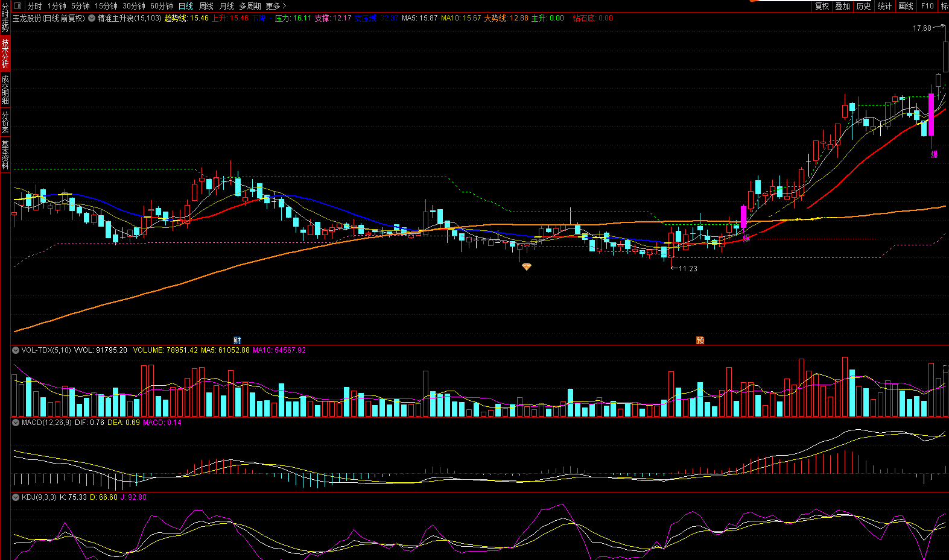This screenshot has width=949, height=560.
Task: Click the 叠加 overlay button
Action: tap(842, 6)
